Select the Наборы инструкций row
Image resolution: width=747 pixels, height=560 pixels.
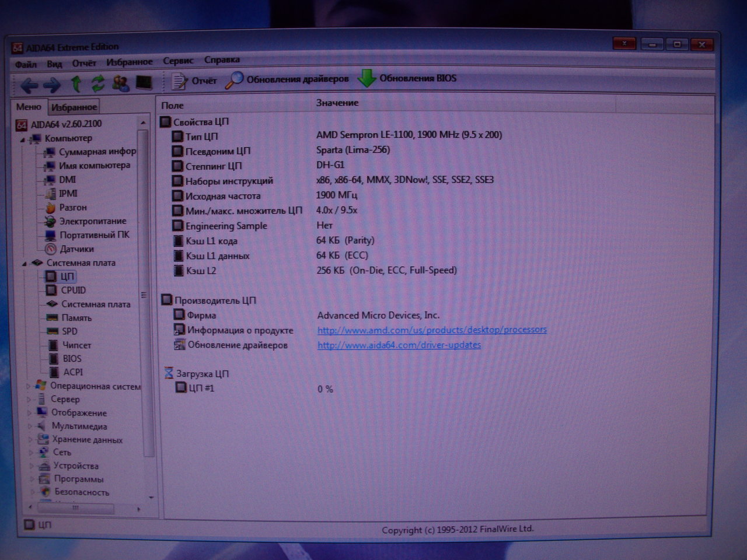tap(333, 181)
